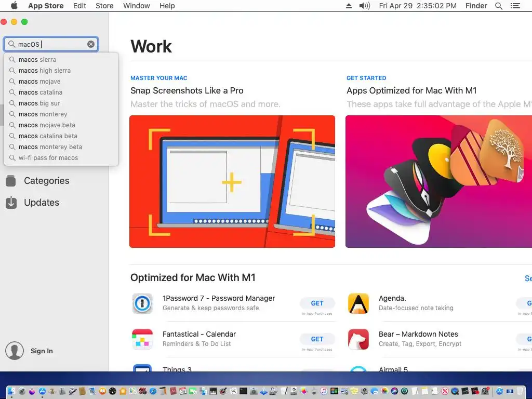
Task: Launch Books from the Dock
Action: pos(102,391)
